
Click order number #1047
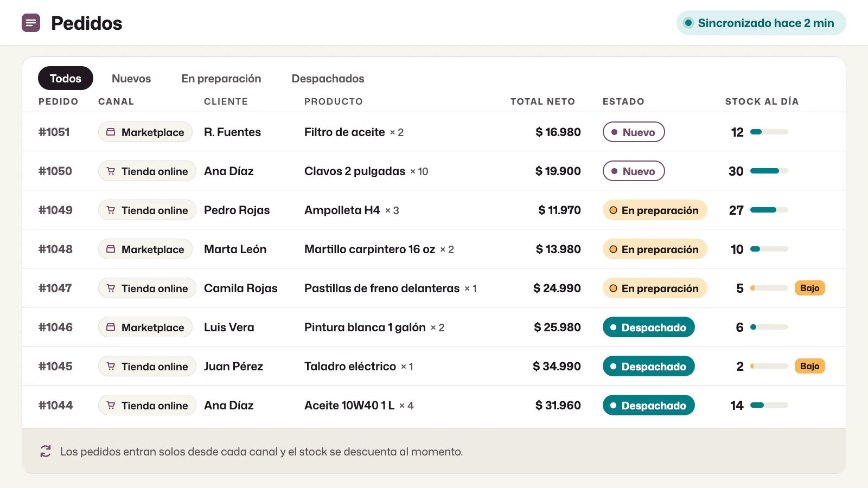[55, 288]
